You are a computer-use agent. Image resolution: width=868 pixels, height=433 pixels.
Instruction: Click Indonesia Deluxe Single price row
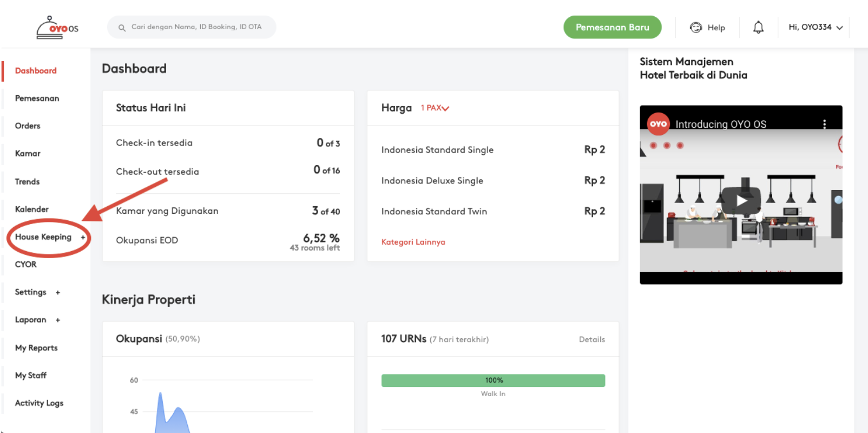pos(493,181)
